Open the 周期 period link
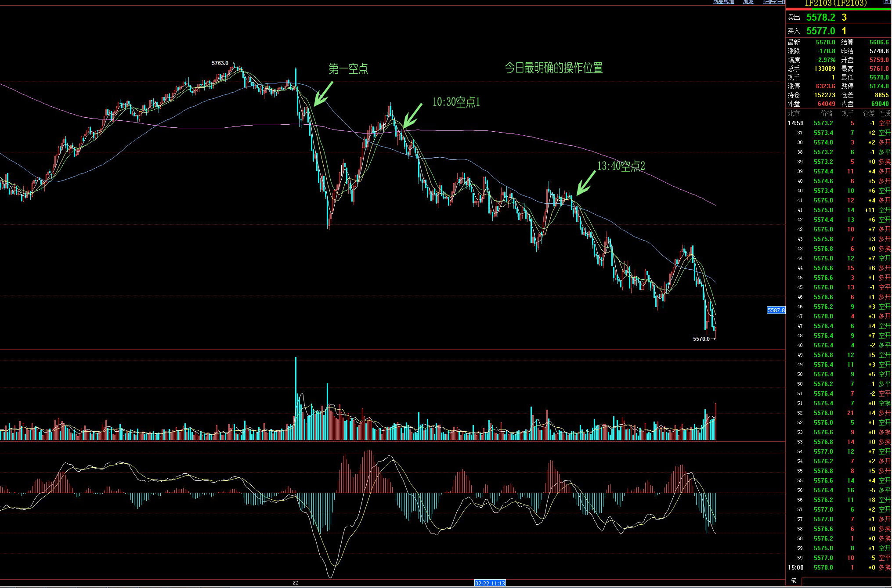Screen dimensions: 892x588 (748, 2)
